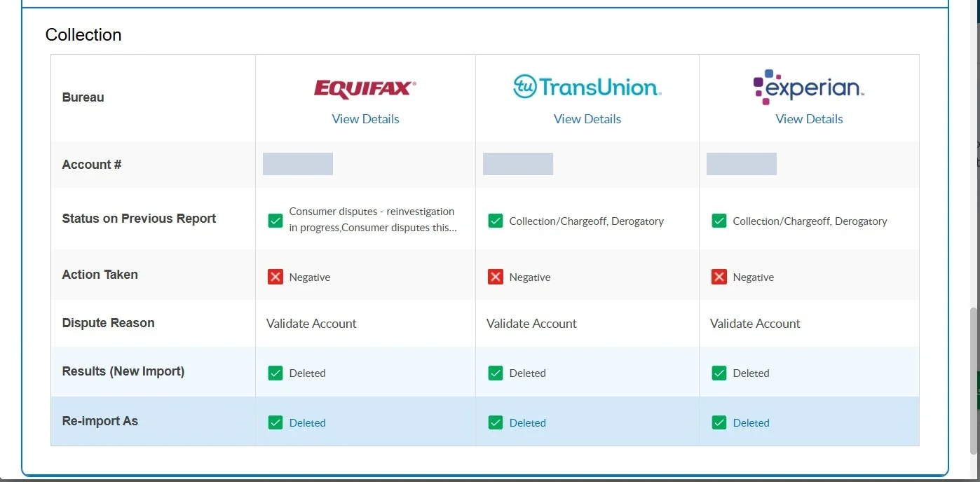Click the 'Bureau' row label
980x482 pixels.
[83, 97]
